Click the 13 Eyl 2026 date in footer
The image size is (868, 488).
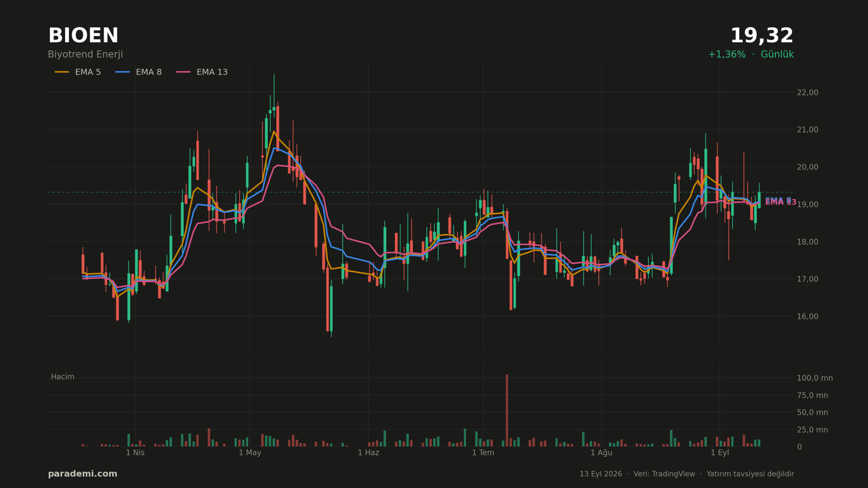pos(601,474)
